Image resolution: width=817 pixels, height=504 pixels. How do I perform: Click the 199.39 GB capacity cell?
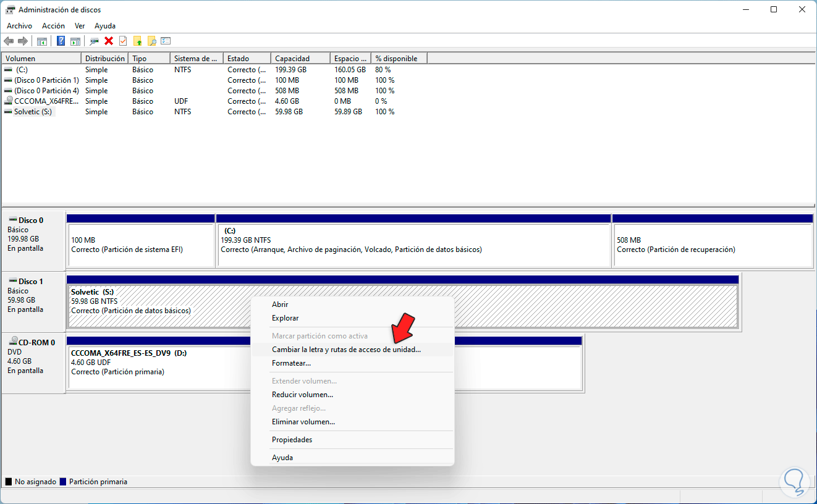(290, 70)
